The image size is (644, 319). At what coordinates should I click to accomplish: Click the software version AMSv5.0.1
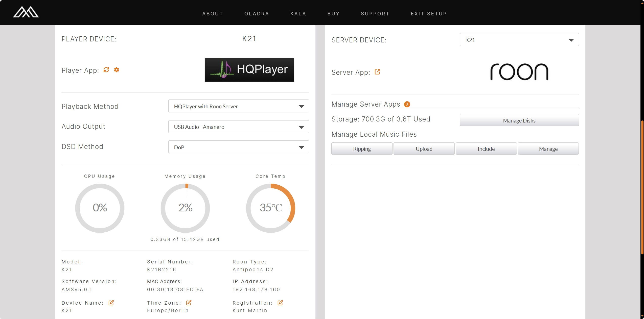[x=77, y=289]
